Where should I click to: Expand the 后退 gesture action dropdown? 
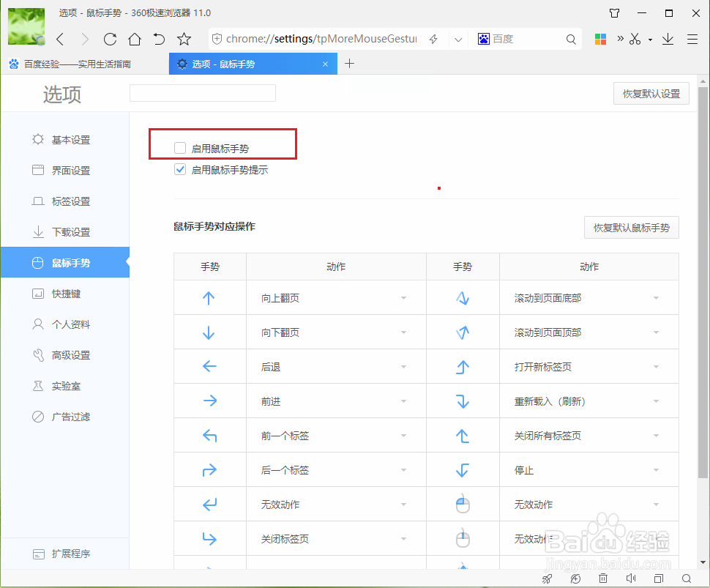coord(403,366)
